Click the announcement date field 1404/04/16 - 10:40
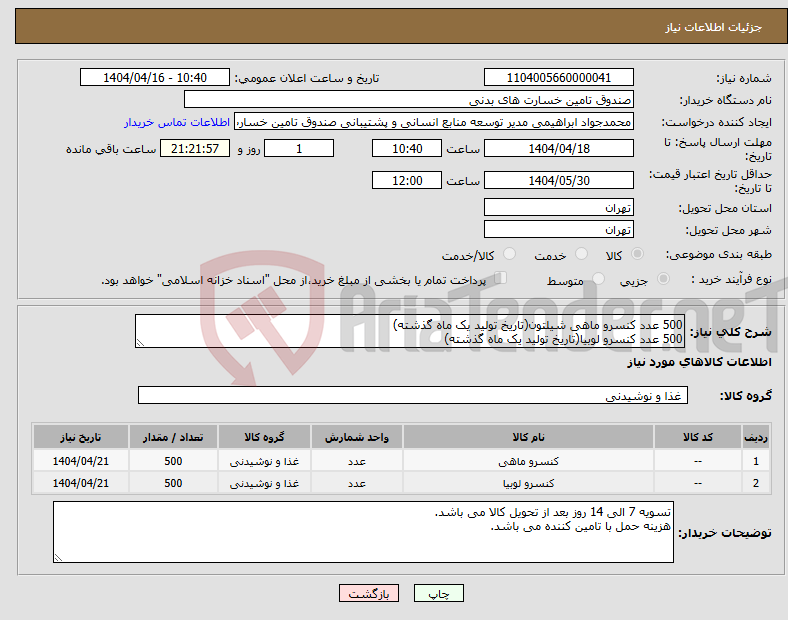This screenshot has height=620, width=788. click(155, 77)
